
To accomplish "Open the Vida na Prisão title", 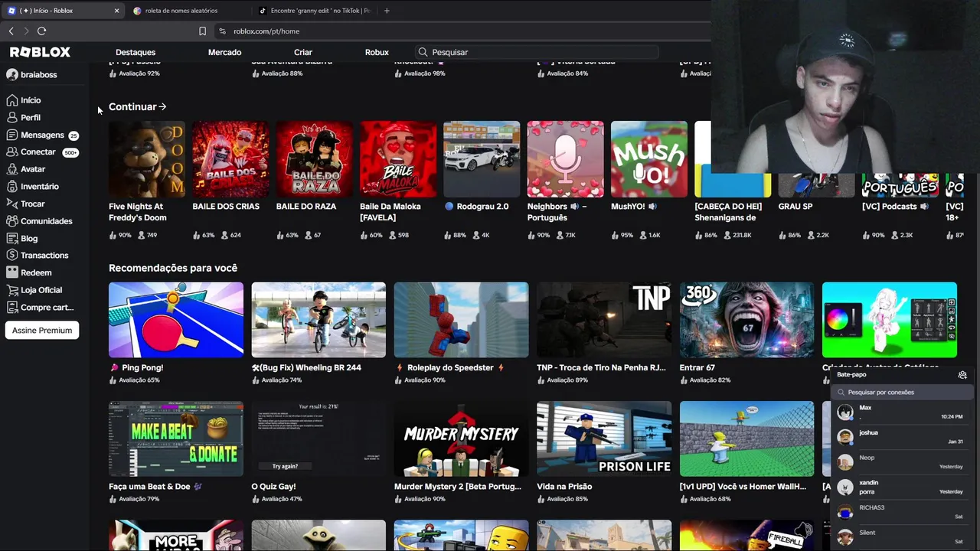I will click(x=564, y=486).
